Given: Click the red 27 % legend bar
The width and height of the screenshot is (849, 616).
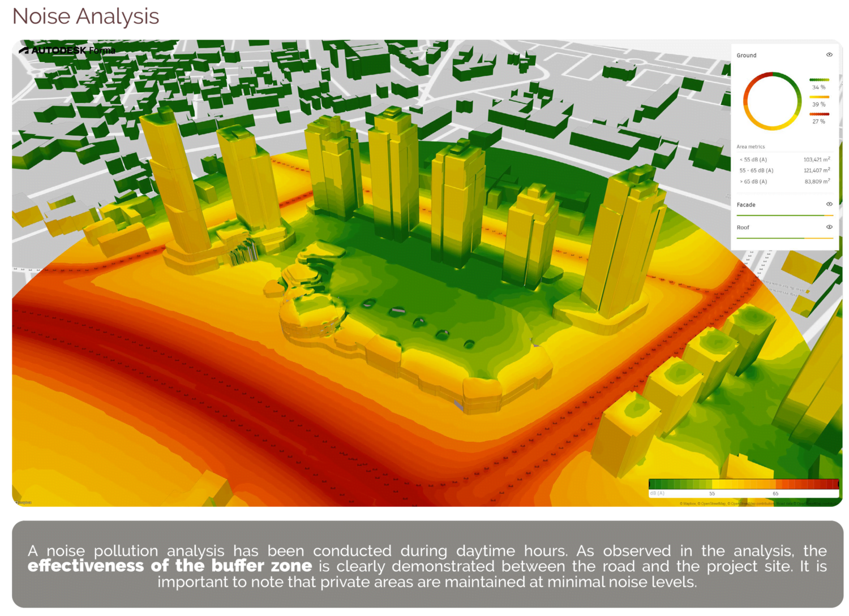Looking at the screenshot, I should (x=818, y=114).
